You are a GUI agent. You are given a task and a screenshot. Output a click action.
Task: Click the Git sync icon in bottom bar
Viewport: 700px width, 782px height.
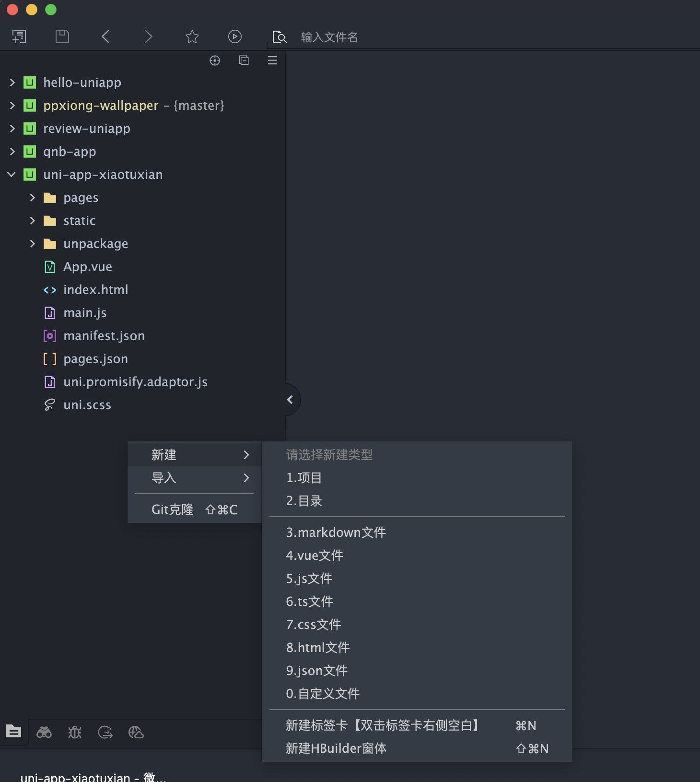pos(105,733)
